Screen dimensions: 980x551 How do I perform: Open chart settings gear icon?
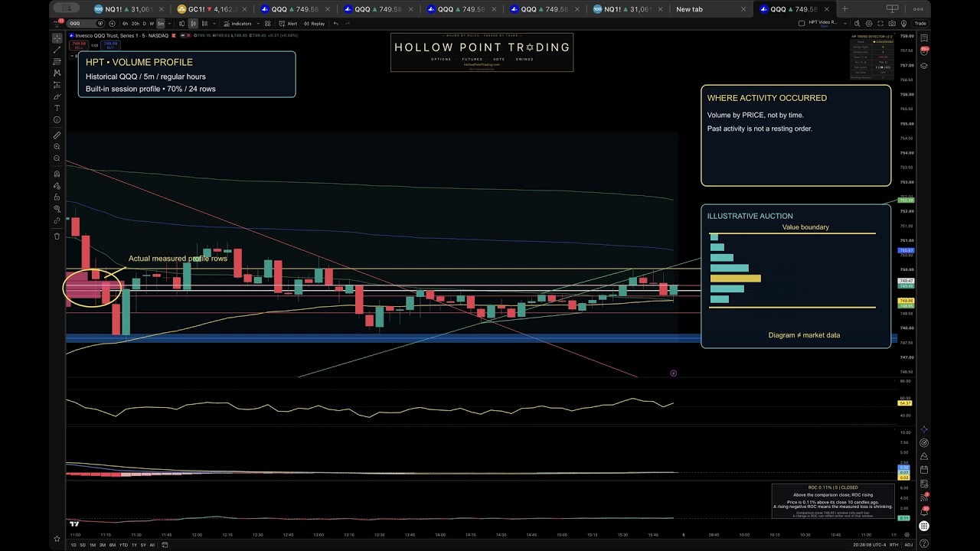click(869, 24)
